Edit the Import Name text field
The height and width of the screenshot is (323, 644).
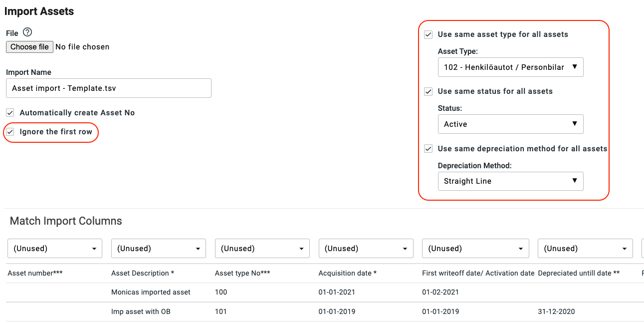point(108,88)
